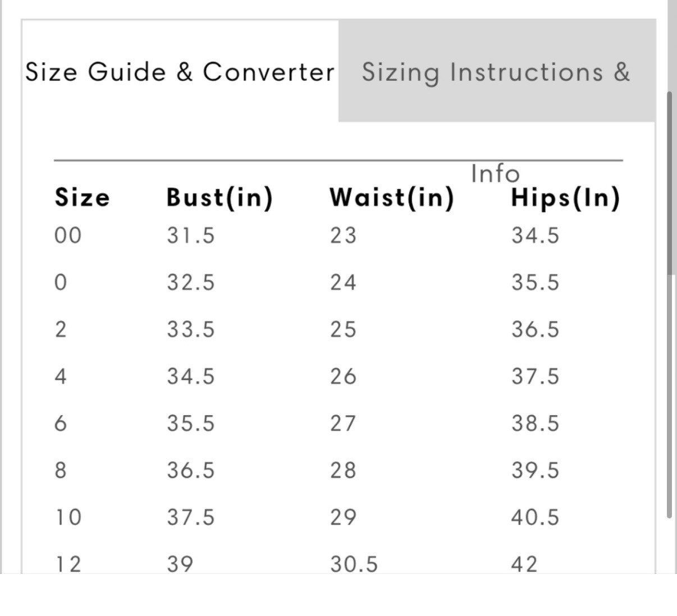Select the size 8 row label
The width and height of the screenshot is (677, 616).
click(61, 470)
